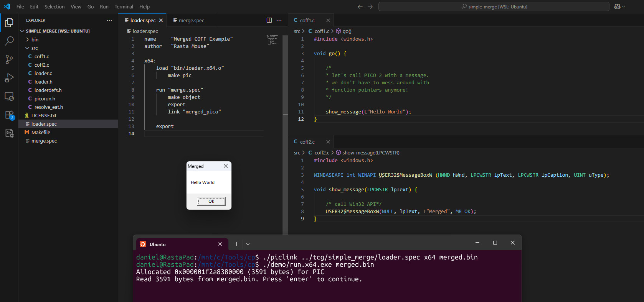Close the coff2.c editor tab
The image size is (644, 302).
pos(328,142)
